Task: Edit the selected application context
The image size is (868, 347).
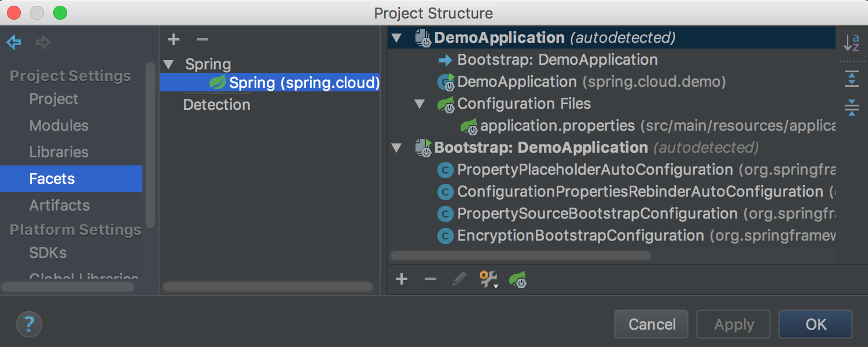Action: click(x=459, y=280)
